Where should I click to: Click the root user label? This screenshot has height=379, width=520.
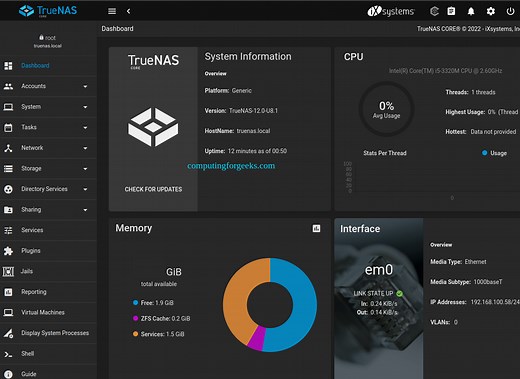[x=48, y=38]
